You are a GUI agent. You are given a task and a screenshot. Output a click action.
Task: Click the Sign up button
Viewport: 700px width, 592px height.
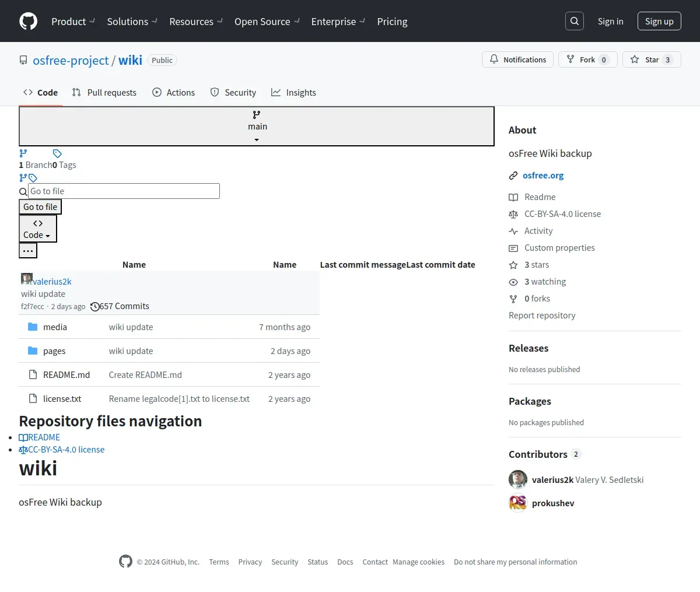(x=659, y=21)
